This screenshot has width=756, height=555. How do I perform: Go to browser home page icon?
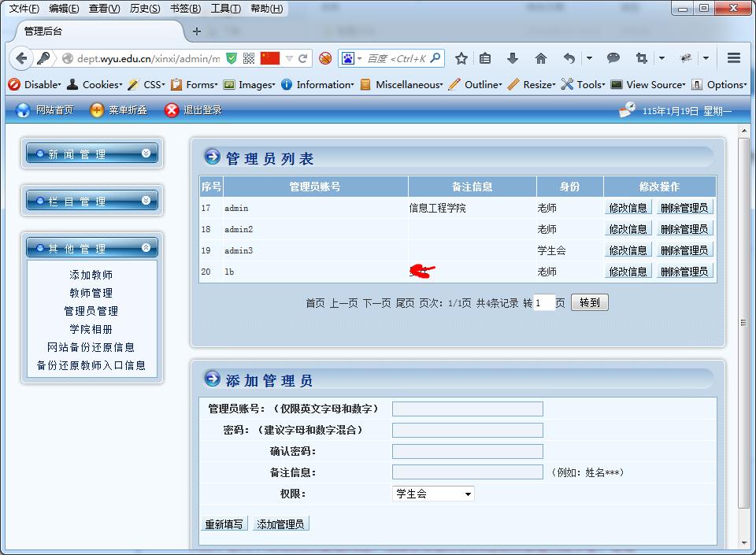tap(541, 59)
